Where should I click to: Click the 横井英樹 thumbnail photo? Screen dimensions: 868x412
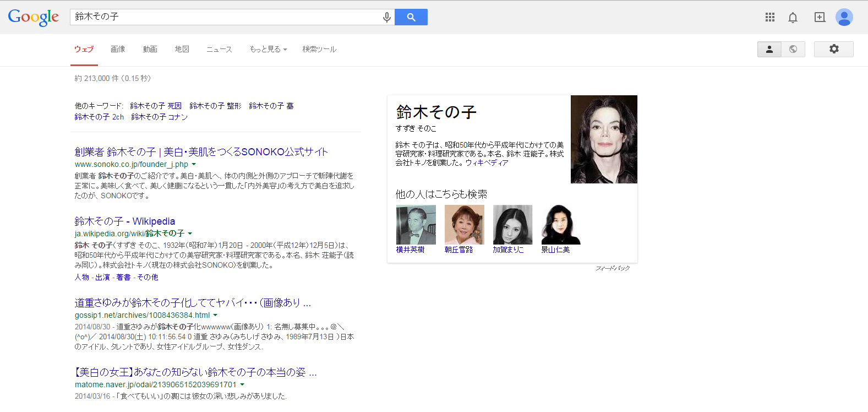(x=416, y=225)
